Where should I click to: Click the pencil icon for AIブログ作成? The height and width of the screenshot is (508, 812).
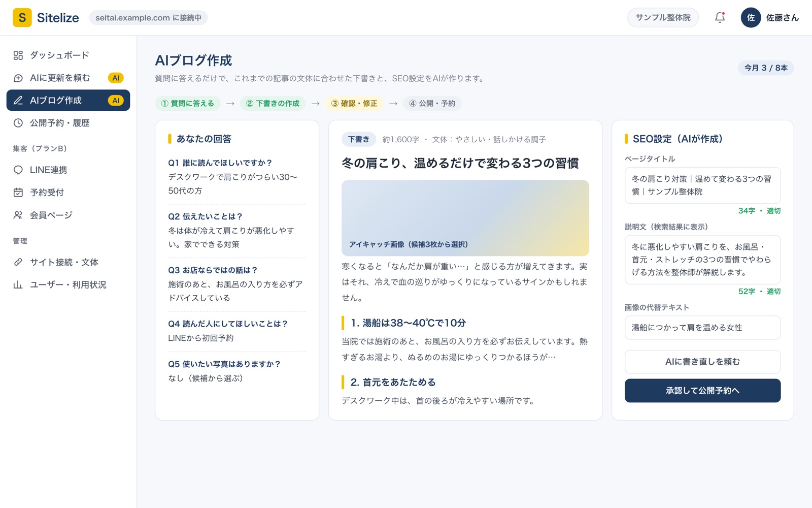tap(18, 101)
